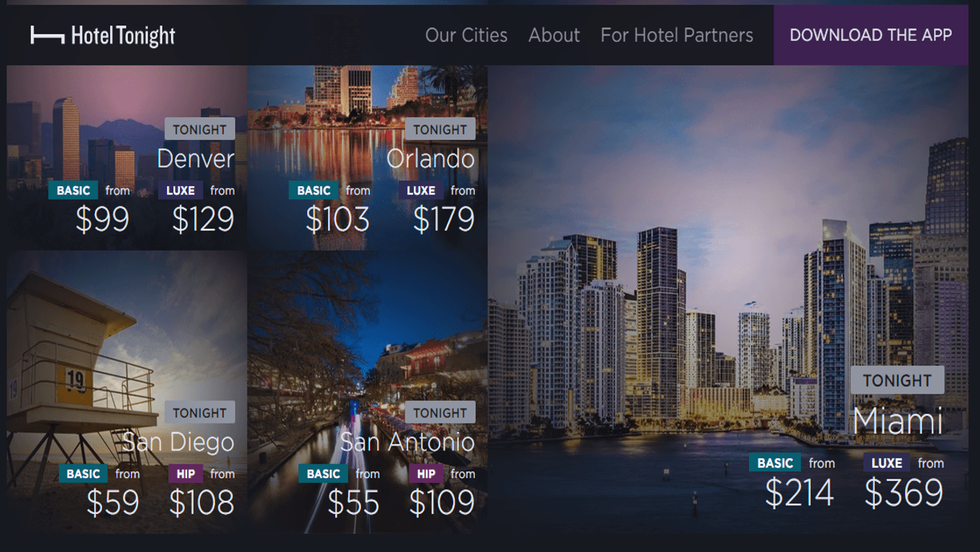Choose San Antonio HIP badge
The image size is (980, 552).
point(426,474)
